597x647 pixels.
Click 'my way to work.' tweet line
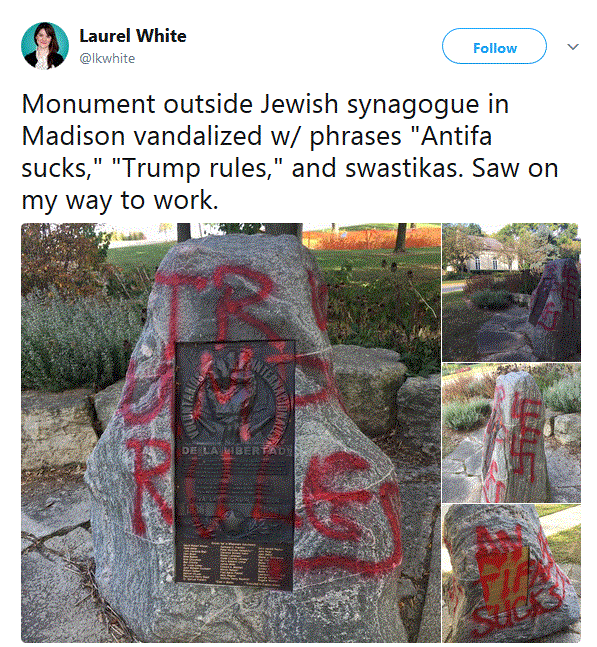coord(120,201)
